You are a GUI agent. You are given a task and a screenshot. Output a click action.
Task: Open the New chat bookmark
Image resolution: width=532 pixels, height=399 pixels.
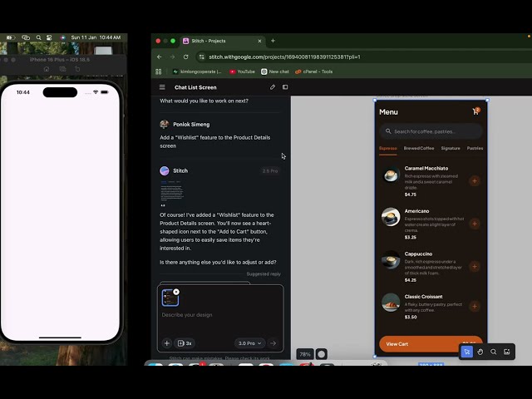[275, 71]
